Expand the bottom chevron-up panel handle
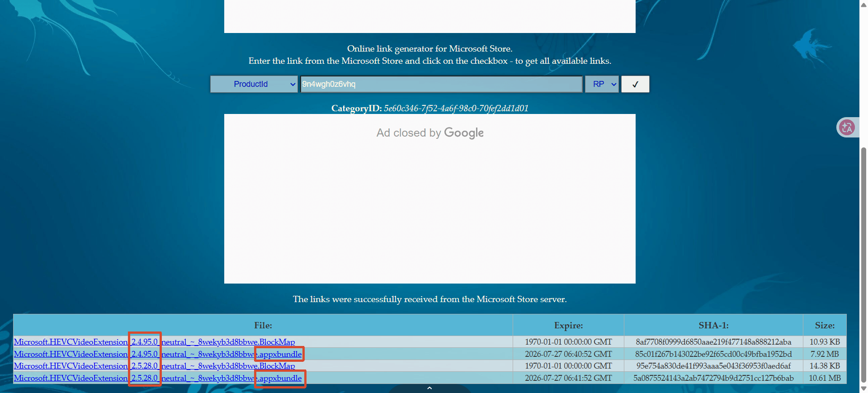868x393 pixels. [x=429, y=388]
